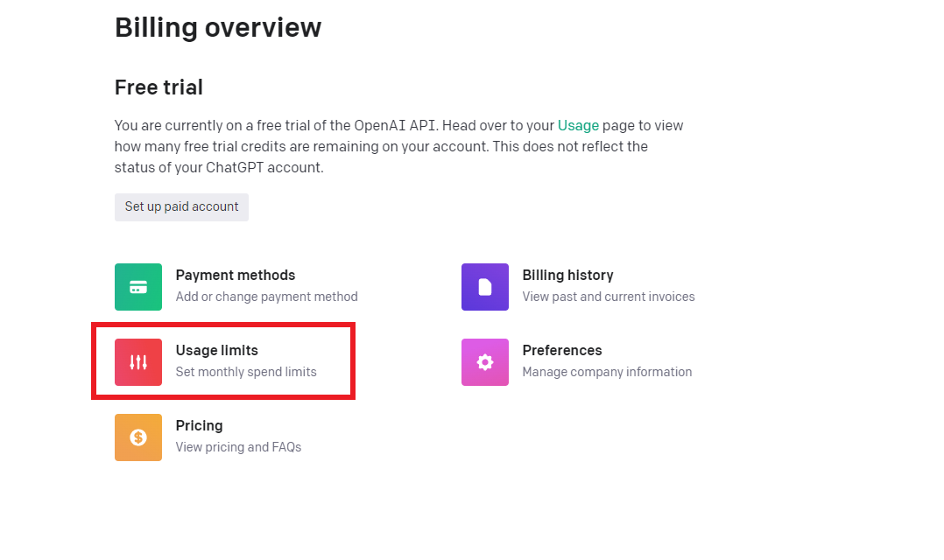
Task: Click the purple document Billing history icon
Action: [x=484, y=287]
